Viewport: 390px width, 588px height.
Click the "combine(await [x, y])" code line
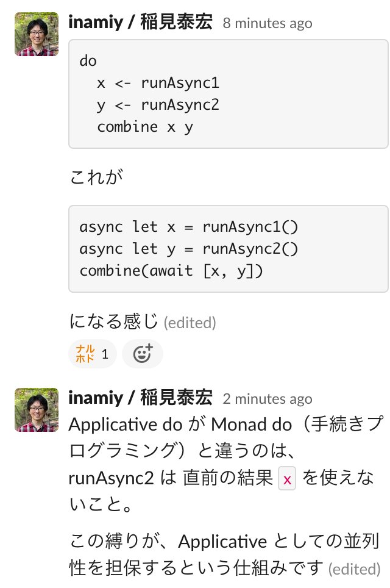[171, 271]
